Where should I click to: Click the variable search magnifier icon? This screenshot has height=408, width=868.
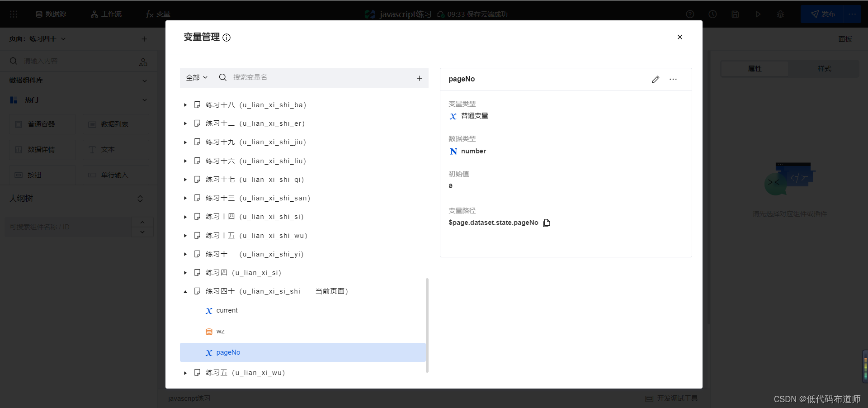[222, 77]
